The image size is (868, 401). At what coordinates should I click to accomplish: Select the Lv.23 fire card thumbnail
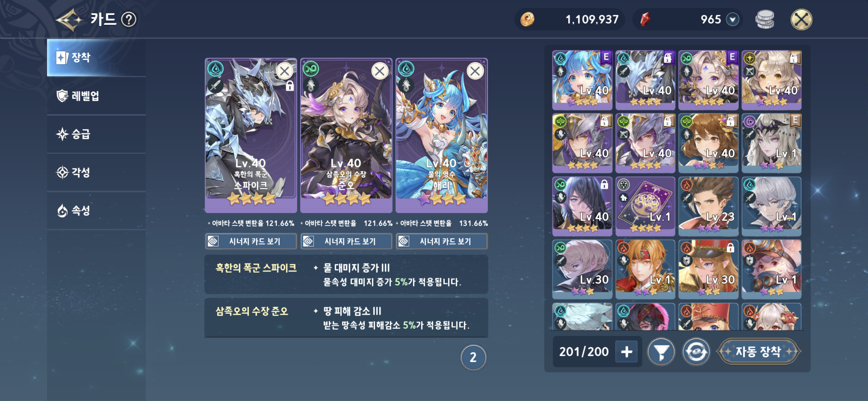(x=708, y=206)
